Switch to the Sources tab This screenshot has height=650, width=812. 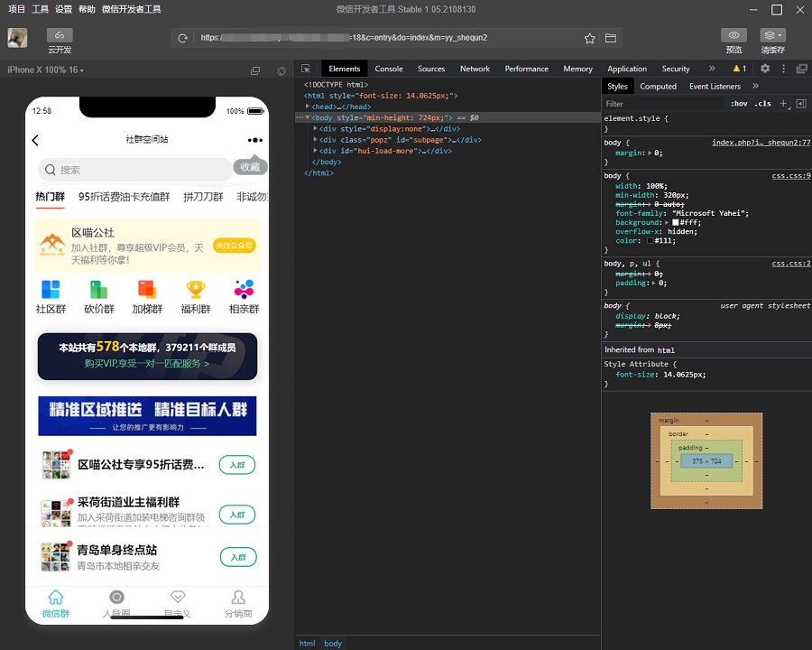coord(431,69)
